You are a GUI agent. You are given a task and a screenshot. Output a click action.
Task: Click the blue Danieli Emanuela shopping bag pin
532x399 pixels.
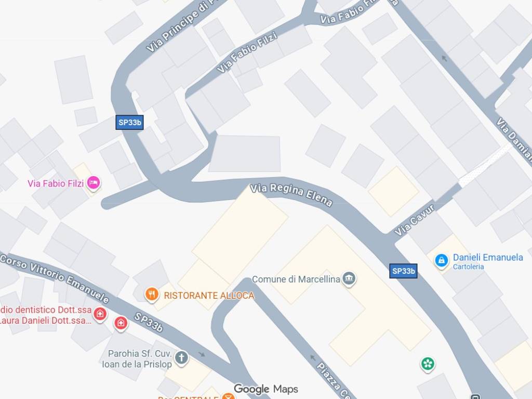click(x=442, y=261)
